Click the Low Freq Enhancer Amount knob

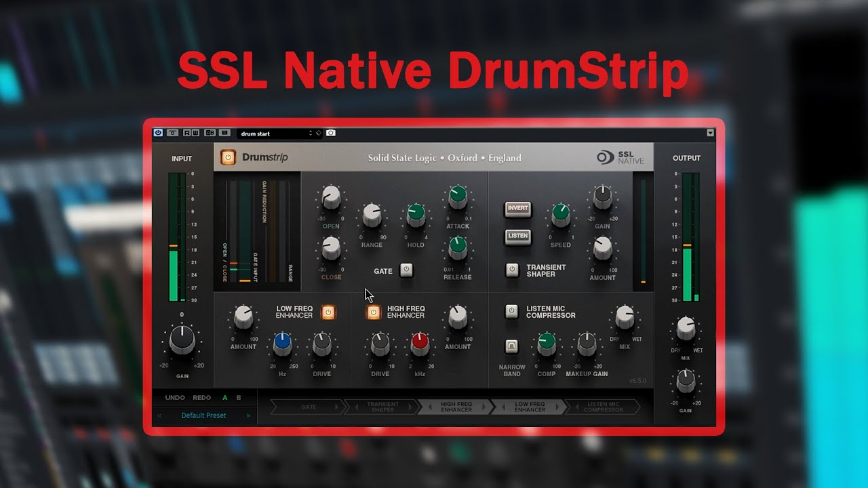(x=243, y=317)
